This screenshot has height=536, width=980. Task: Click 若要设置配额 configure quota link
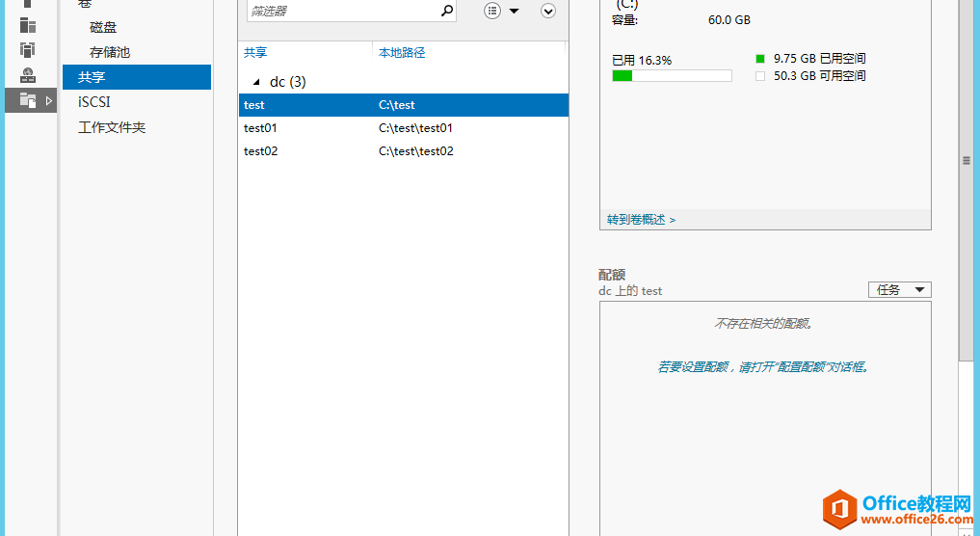coord(764,367)
